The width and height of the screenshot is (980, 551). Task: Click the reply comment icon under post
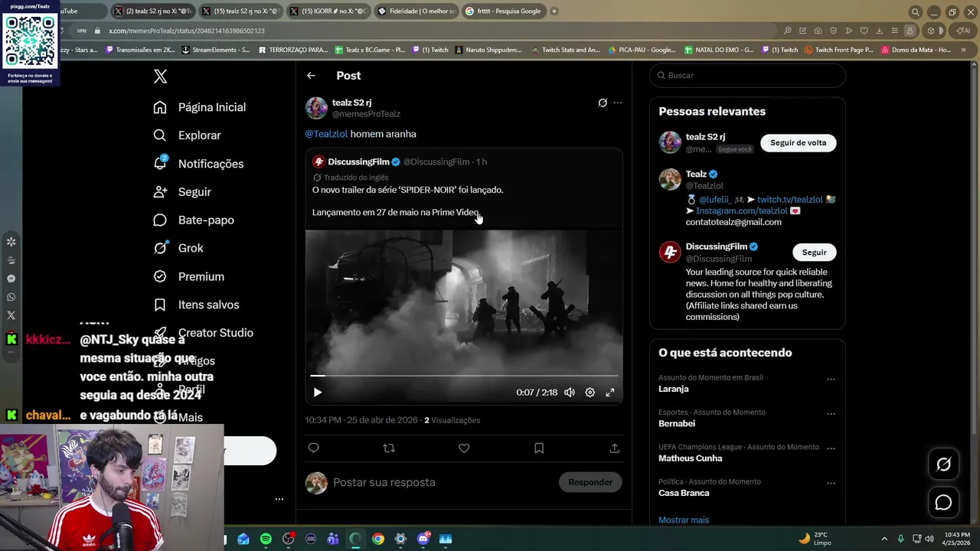(313, 448)
